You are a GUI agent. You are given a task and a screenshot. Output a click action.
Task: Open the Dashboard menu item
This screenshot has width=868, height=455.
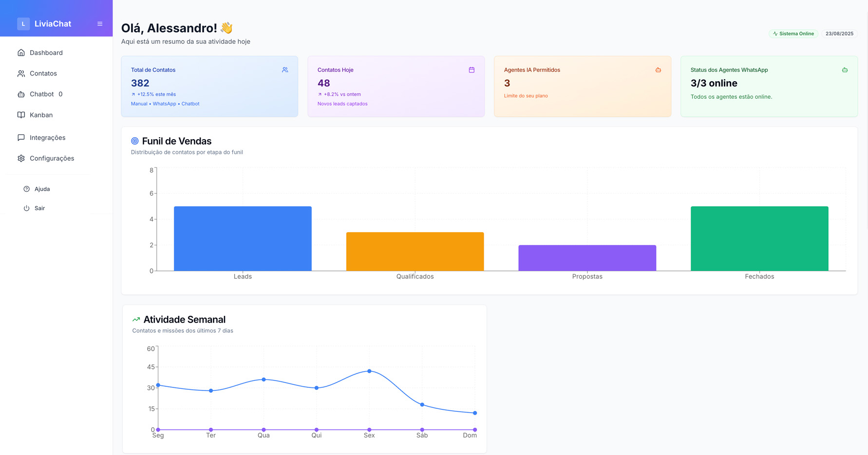[46, 53]
